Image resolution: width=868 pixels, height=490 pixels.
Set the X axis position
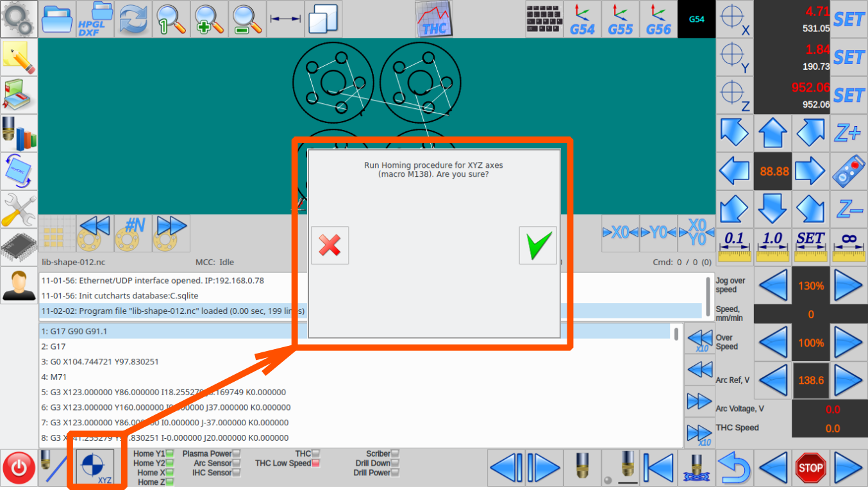849,19
